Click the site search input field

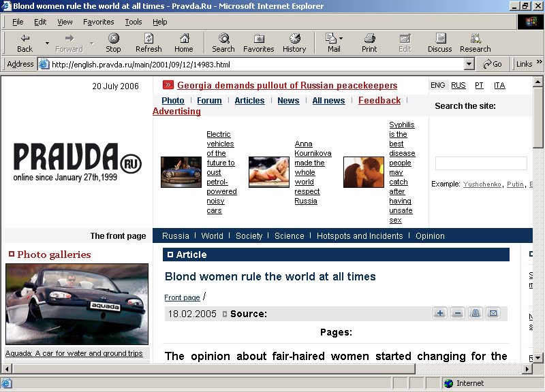481,163
